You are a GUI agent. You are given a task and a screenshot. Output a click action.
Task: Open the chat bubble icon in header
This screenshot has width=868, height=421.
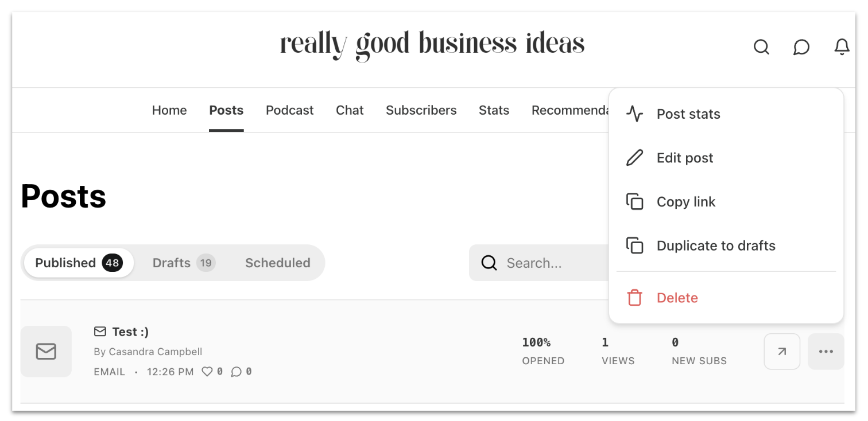801,47
